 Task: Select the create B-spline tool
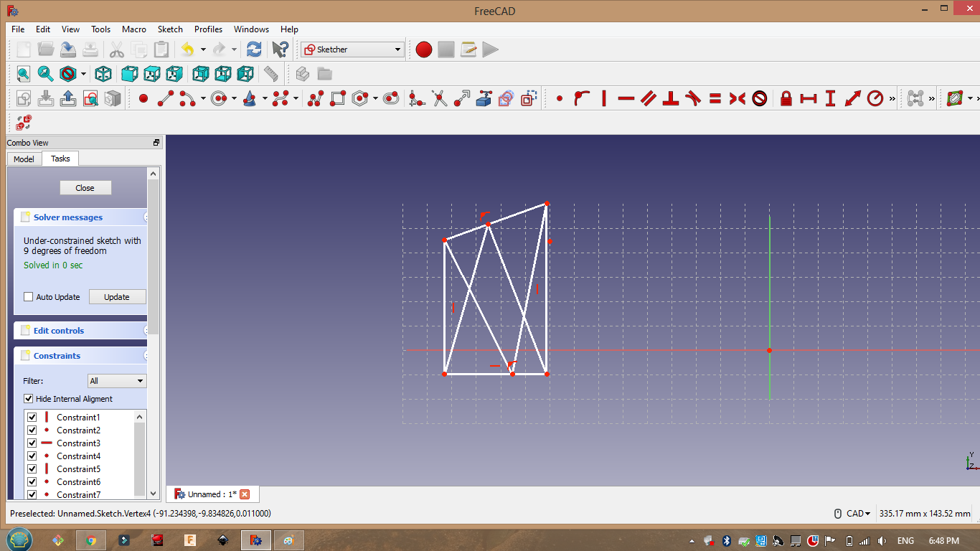(281, 98)
